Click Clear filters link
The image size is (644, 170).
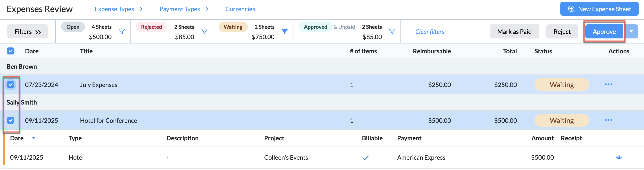tap(429, 32)
